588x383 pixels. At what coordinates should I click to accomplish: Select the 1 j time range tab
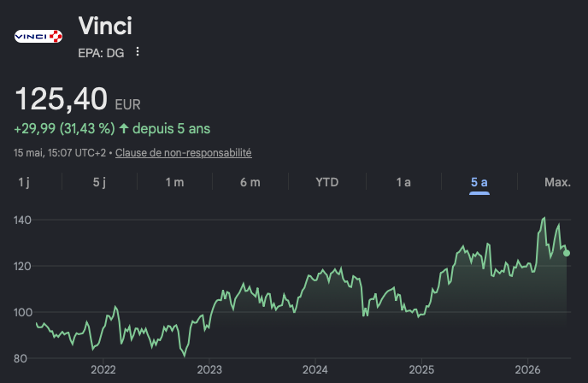coord(24,182)
